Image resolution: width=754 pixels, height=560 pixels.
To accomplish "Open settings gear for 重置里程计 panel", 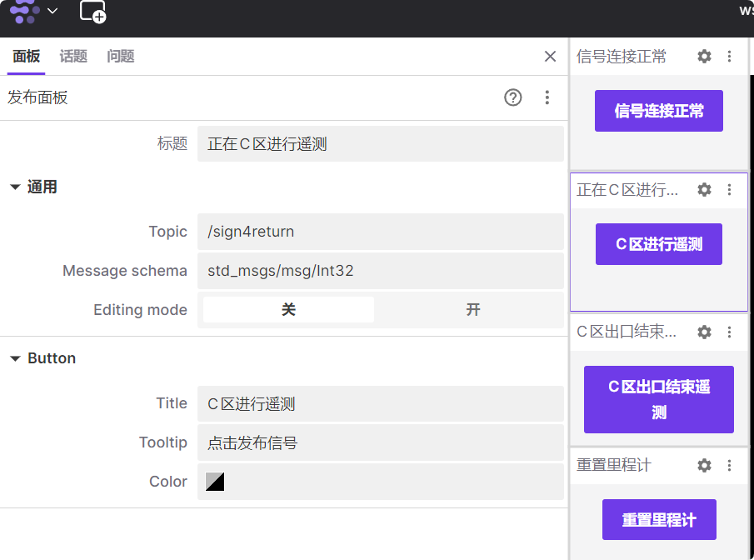I will [704, 465].
